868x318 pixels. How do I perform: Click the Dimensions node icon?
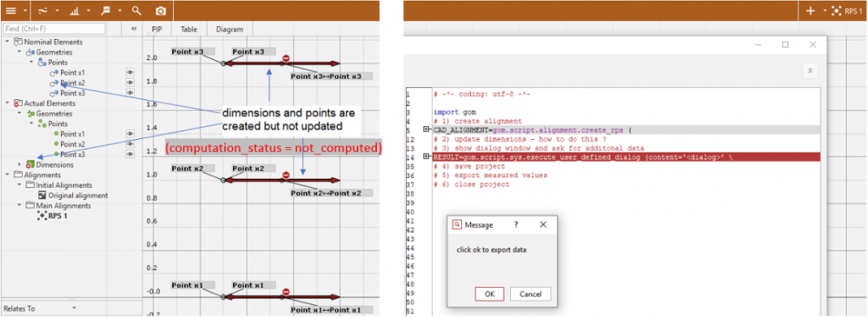pyautogui.click(x=30, y=164)
